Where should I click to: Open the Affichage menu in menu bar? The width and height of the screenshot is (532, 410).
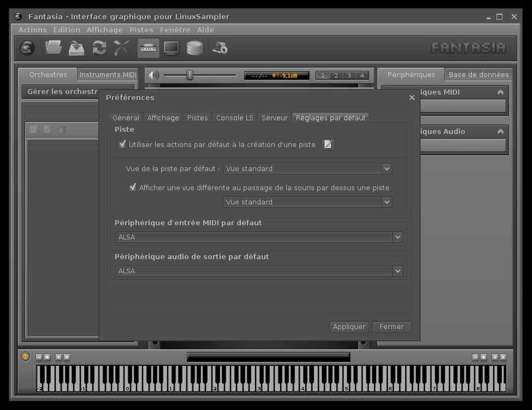pyautogui.click(x=104, y=30)
